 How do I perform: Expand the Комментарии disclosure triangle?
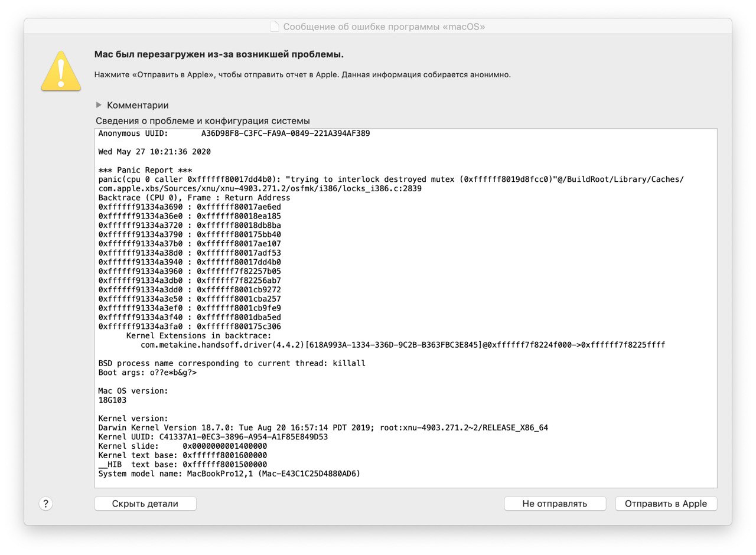pyautogui.click(x=99, y=105)
